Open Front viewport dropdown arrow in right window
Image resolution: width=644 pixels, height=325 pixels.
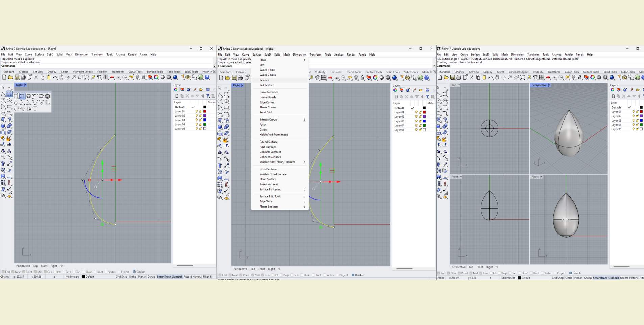pos(461,177)
